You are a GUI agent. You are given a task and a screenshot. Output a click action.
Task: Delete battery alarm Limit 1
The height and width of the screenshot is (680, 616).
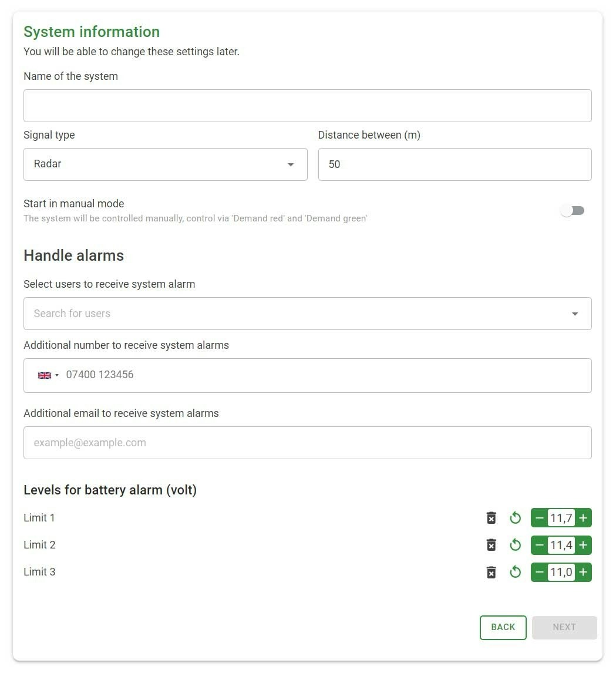point(492,518)
